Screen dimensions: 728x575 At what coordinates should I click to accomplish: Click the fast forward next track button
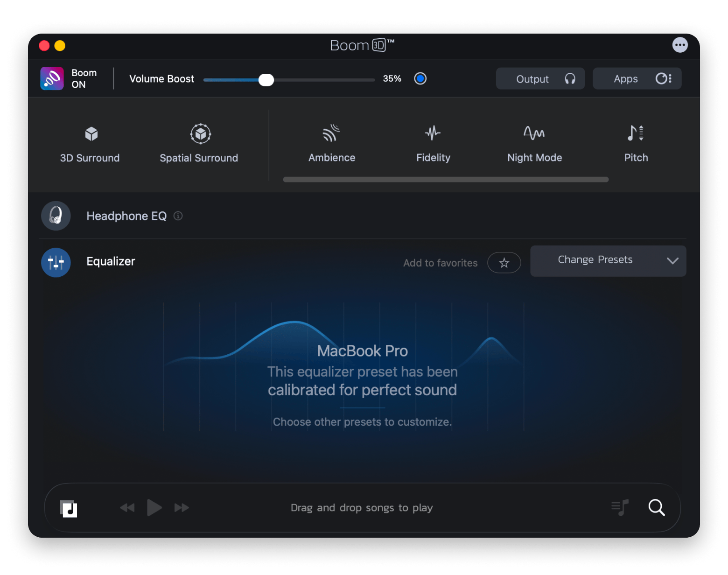pyautogui.click(x=182, y=507)
